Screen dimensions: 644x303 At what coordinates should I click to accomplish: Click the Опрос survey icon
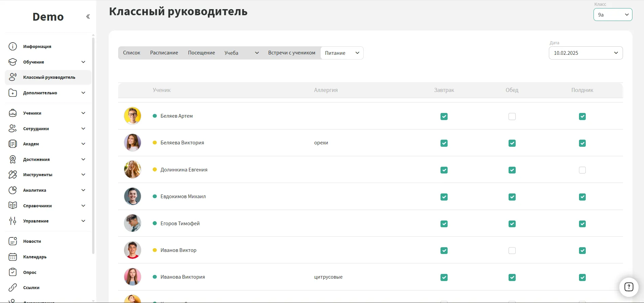coord(13,272)
